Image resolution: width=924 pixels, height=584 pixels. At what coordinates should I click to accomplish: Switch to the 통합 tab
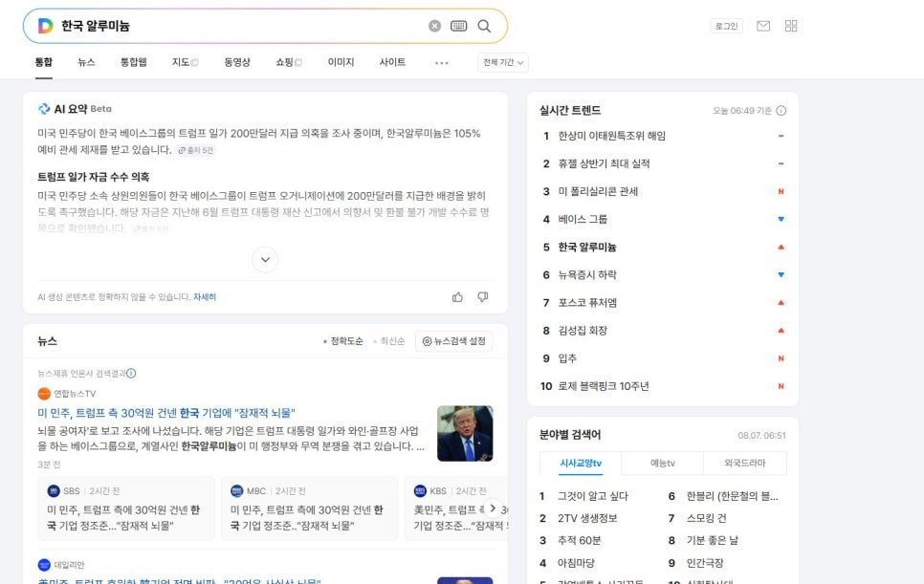click(x=44, y=62)
